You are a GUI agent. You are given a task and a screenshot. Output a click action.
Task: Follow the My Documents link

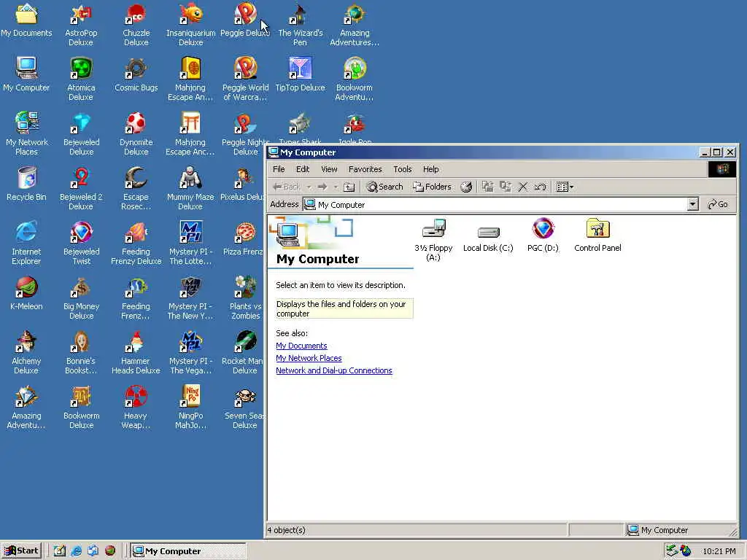tap(301, 346)
